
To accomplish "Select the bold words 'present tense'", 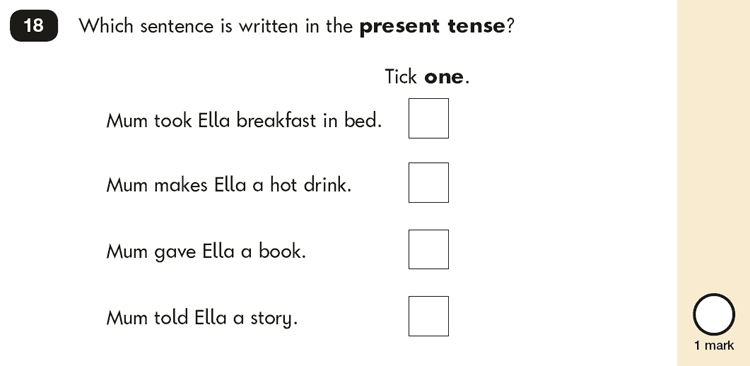I will tap(432, 26).
